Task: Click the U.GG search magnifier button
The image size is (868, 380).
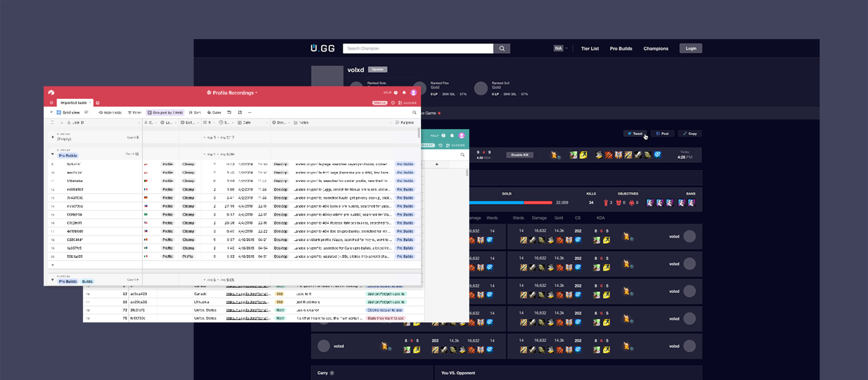Action: pyautogui.click(x=502, y=48)
